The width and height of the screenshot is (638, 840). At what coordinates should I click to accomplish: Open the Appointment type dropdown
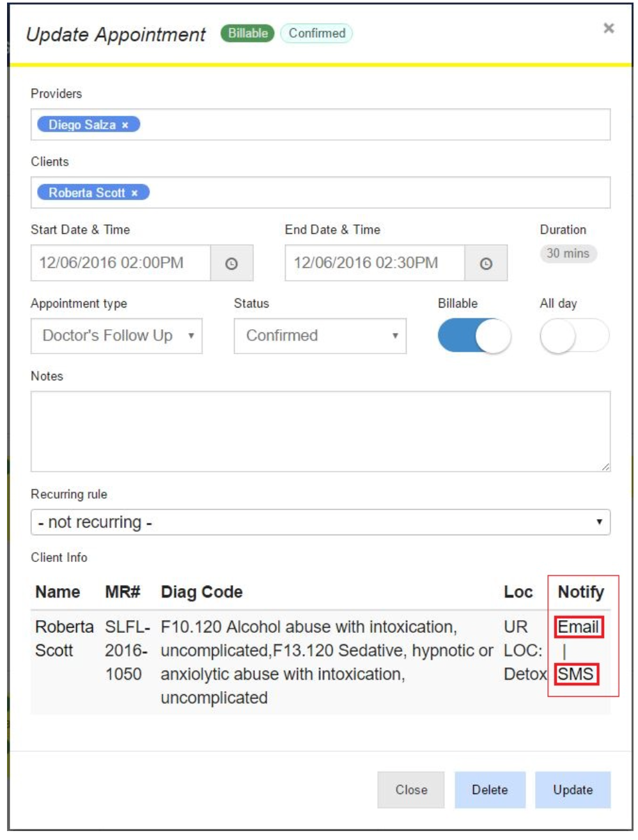point(117,336)
